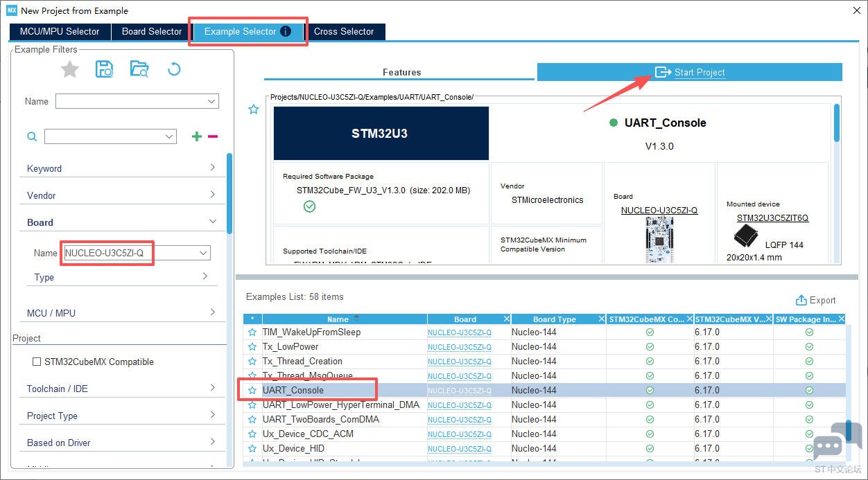Click the favorites star filter icon
868x480 pixels.
(x=70, y=69)
